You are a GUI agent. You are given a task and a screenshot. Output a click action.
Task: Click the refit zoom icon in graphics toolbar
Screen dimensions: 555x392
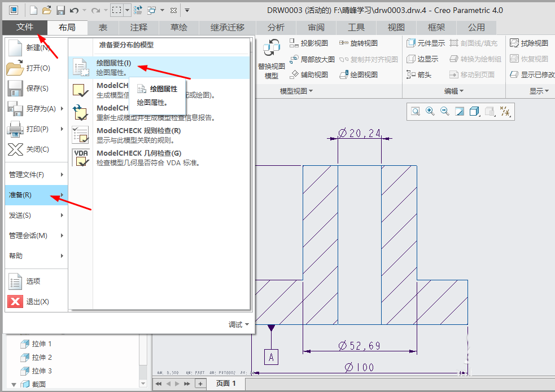416,112
